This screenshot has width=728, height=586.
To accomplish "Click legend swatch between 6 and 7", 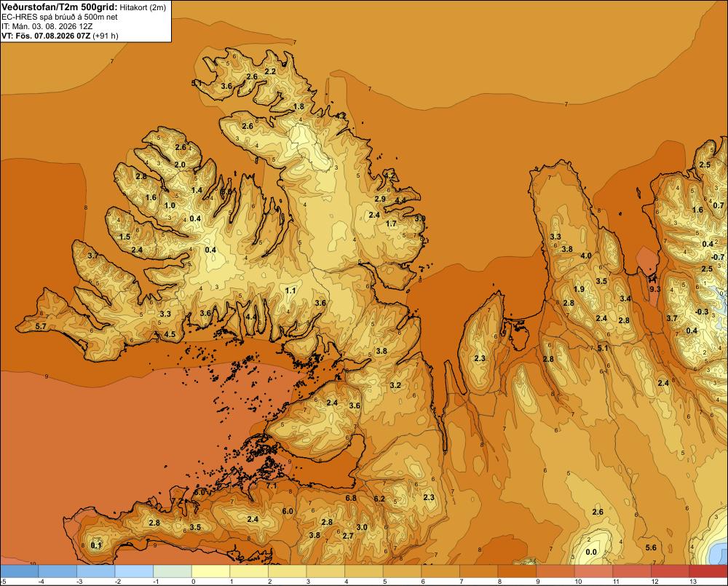I will 440,571.
